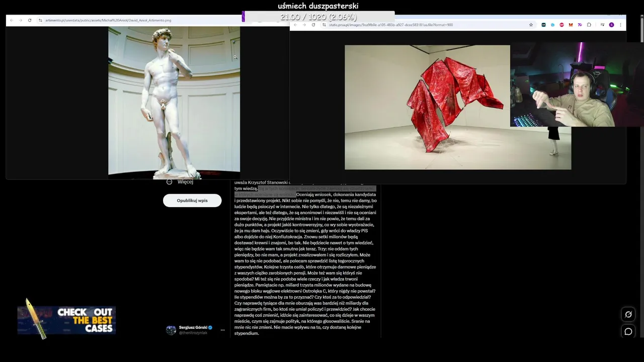644x362 pixels.
Task: Reload the artimento.pl David image page
Action: [30, 20]
